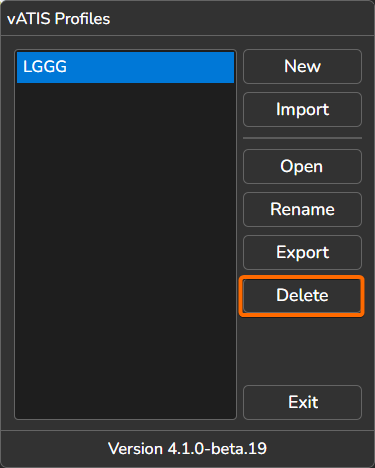Image resolution: width=375 pixels, height=468 pixels.
Task: Click the Open button below the separator
Action: coord(302,166)
